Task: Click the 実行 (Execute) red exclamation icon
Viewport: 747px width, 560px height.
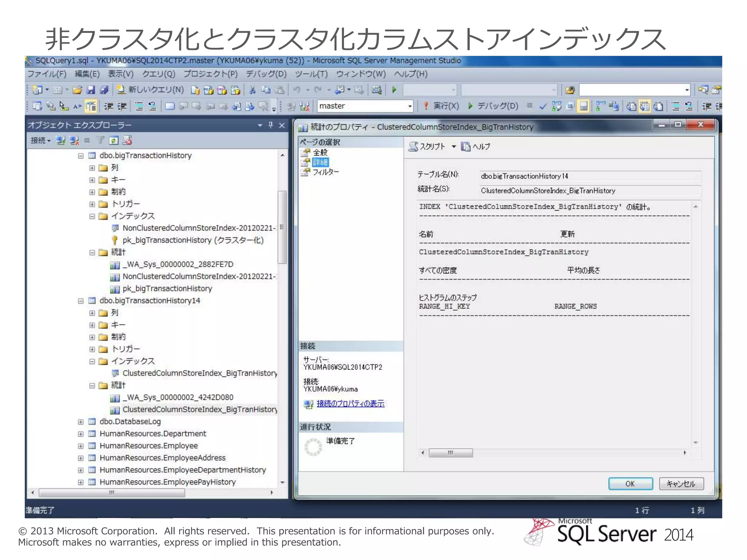Action: tap(426, 106)
